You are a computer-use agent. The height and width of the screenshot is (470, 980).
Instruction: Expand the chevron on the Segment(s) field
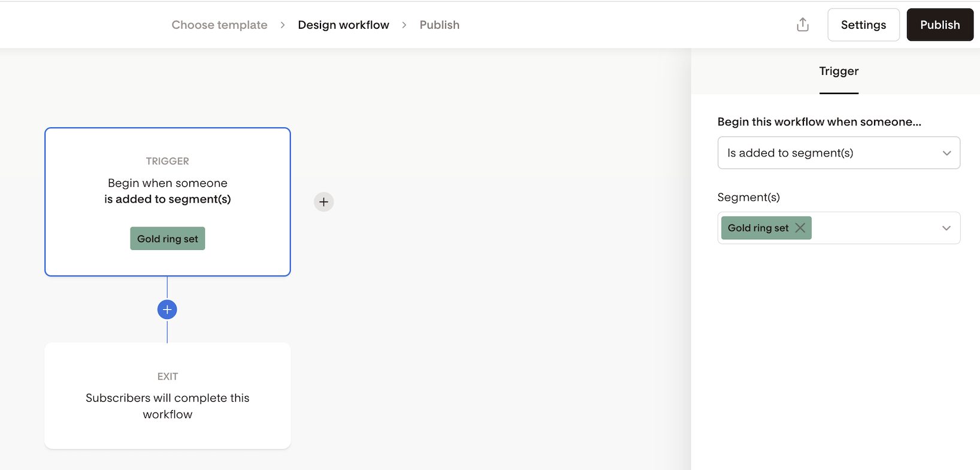coord(946,228)
